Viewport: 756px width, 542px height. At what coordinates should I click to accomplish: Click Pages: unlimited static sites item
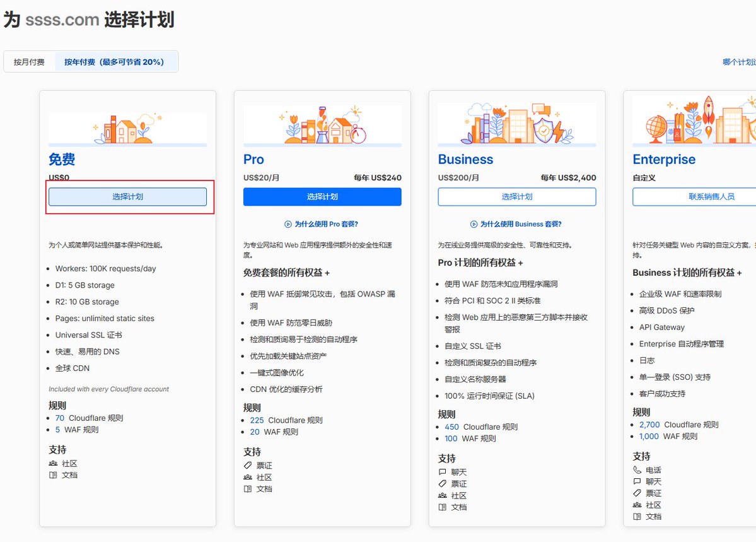click(x=105, y=319)
